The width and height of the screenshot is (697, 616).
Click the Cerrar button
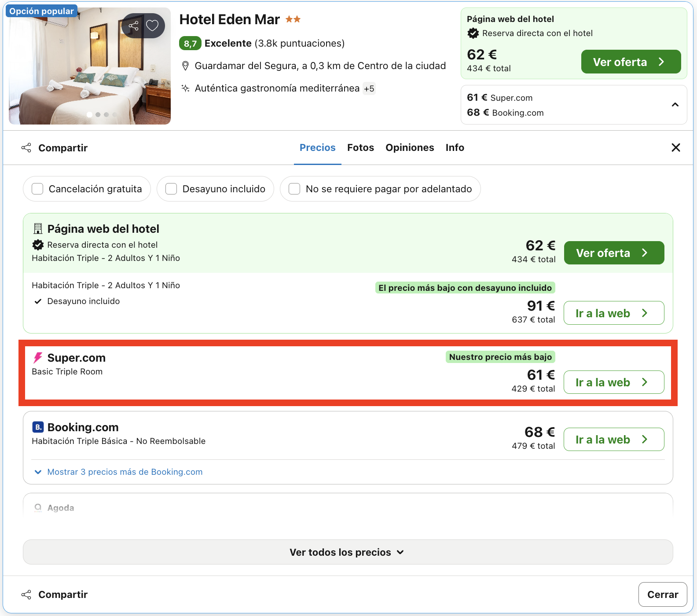pos(663,594)
